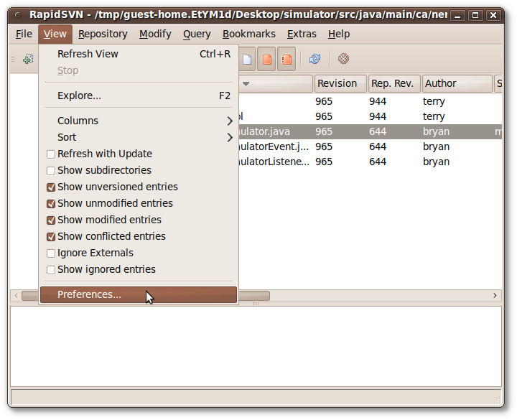This screenshot has width=517, height=420.
Task: Close the View menu
Action: [55, 34]
